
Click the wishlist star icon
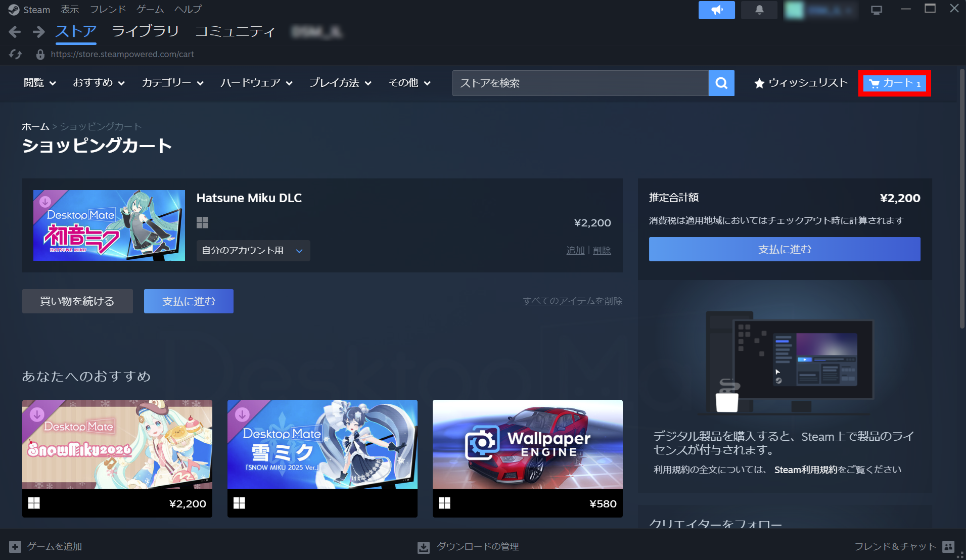(760, 83)
